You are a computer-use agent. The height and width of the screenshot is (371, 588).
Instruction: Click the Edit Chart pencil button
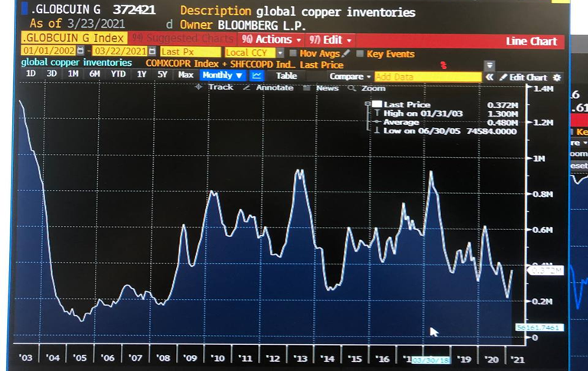(x=524, y=77)
